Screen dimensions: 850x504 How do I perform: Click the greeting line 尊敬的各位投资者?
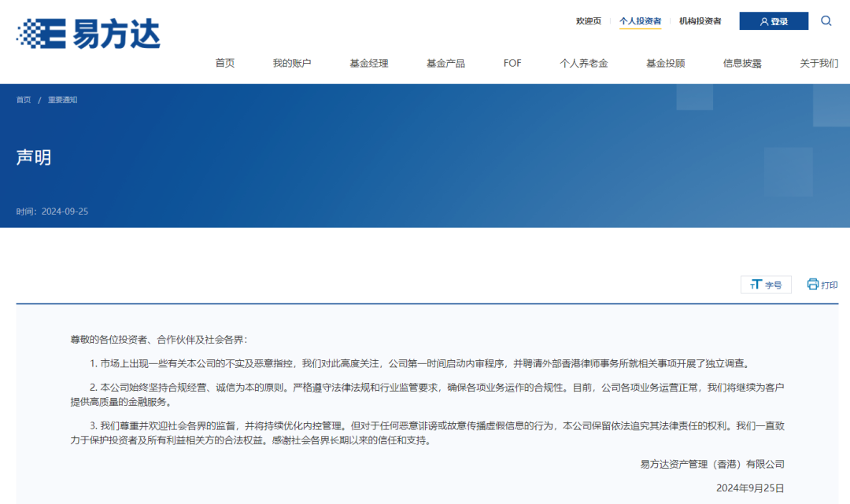pyautogui.click(x=158, y=340)
